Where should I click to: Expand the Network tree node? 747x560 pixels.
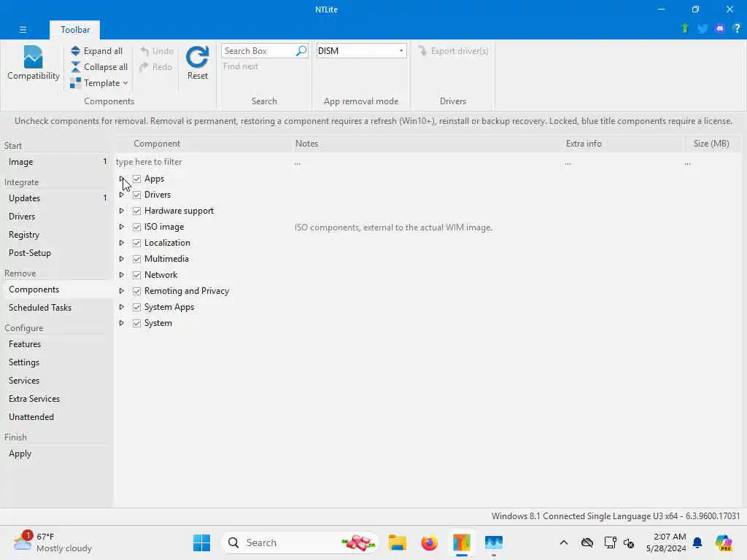click(x=122, y=275)
